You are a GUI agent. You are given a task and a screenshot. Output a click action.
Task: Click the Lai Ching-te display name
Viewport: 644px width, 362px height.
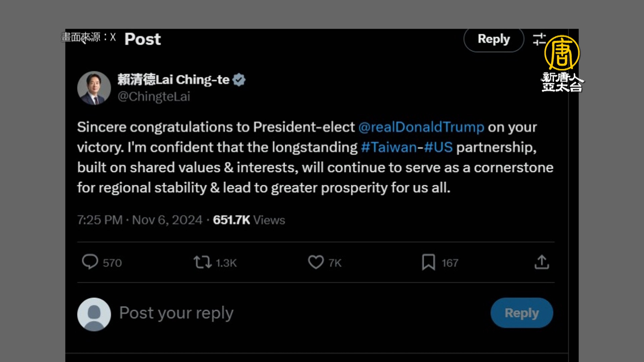pos(173,80)
